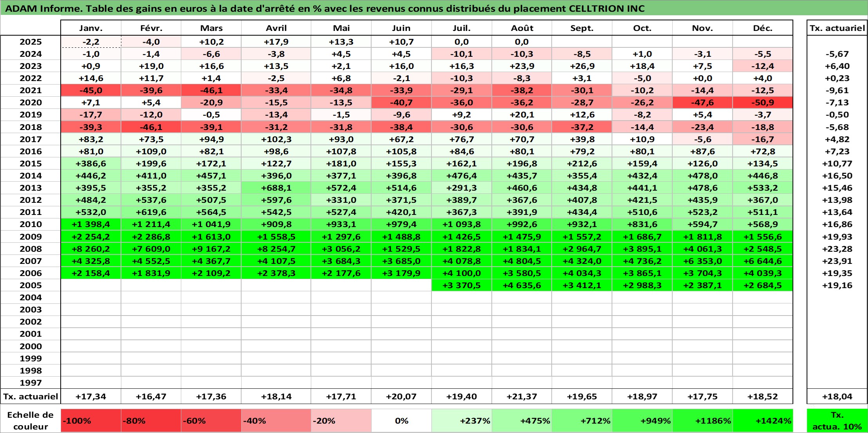Select the +17,9 cell in 2025 Avril

pos(276,42)
